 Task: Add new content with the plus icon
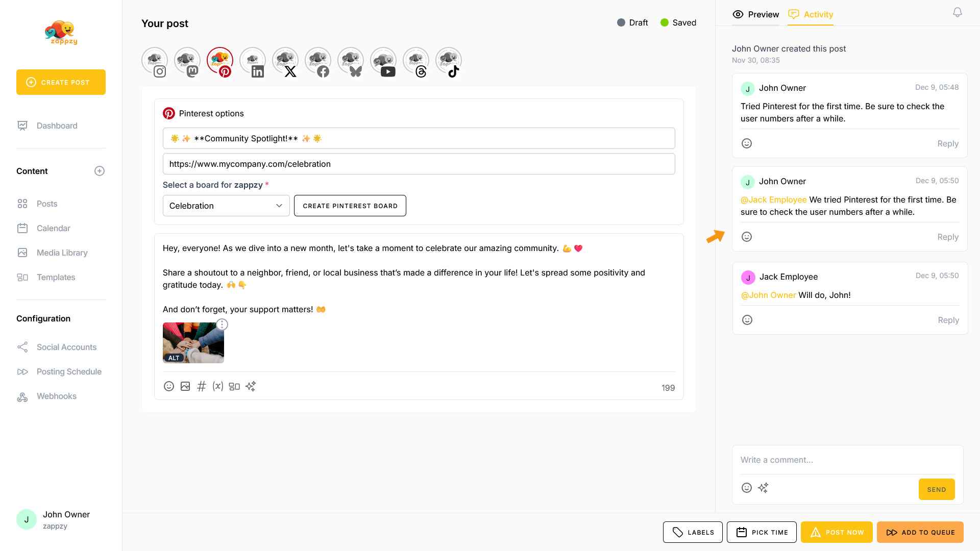click(100, 171)
